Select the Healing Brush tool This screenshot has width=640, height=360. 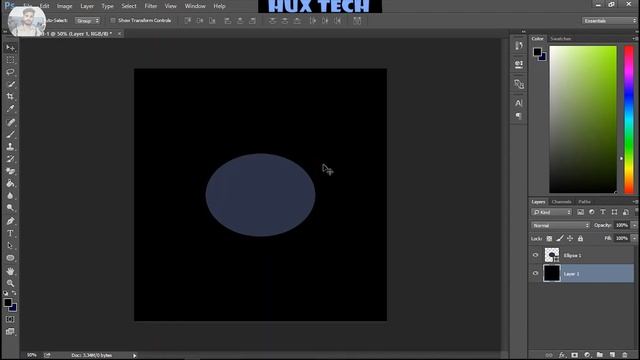click(x=10, y=122)
